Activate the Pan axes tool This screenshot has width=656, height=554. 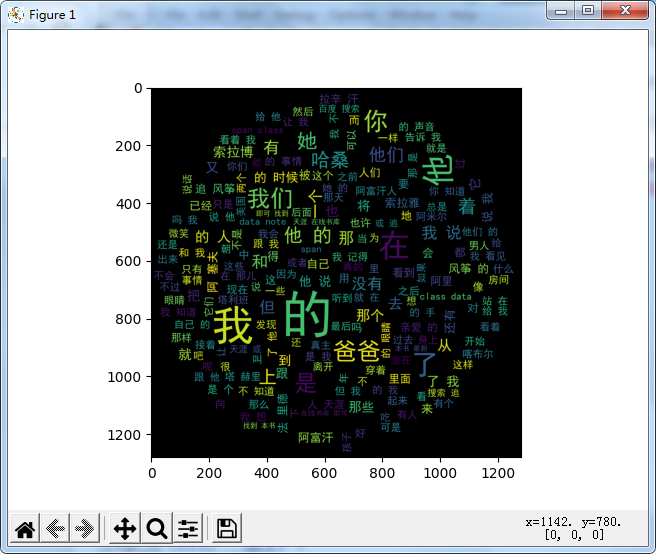coord(125,528)
